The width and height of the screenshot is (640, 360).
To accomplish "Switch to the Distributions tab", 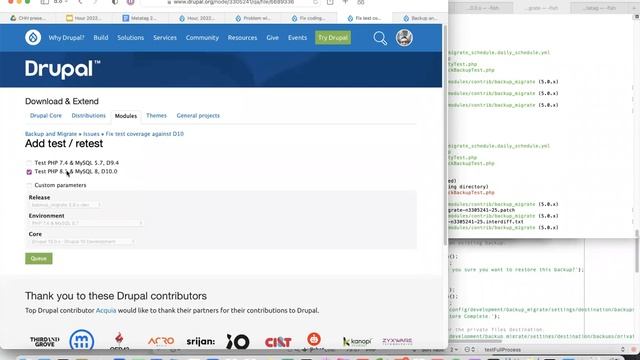I will tap(89, 116).
